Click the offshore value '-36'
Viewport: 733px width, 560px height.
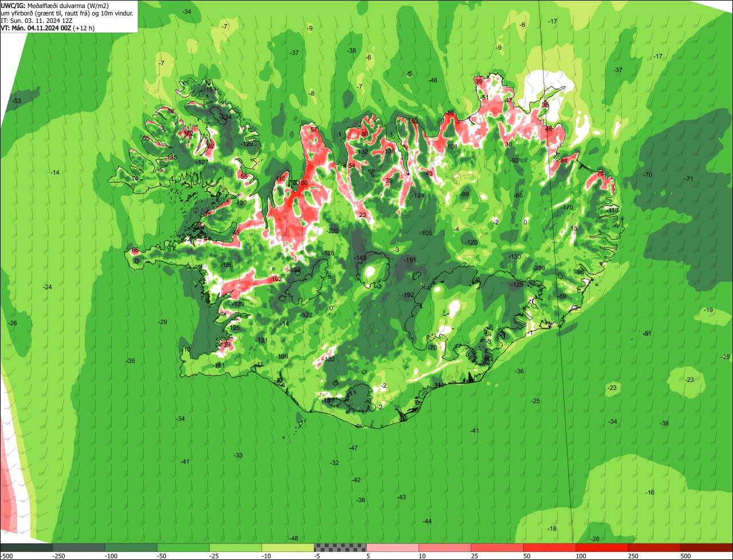519,371
